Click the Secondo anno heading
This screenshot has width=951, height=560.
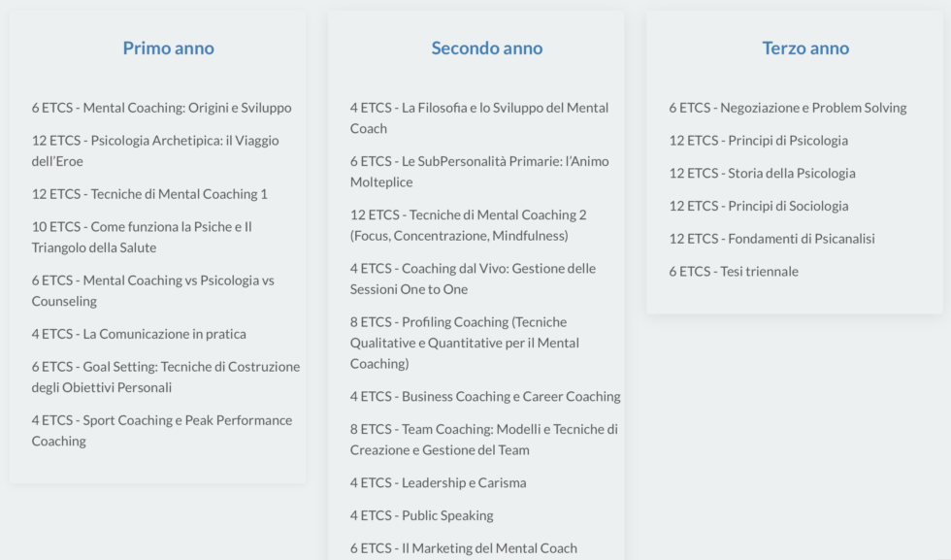(x=486, y=49)
